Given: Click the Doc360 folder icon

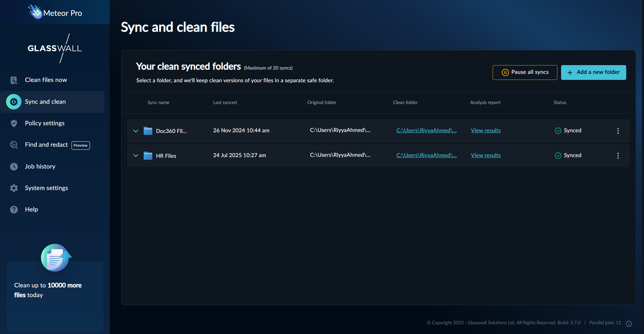Looking at the screenshot, I should 148,131.
